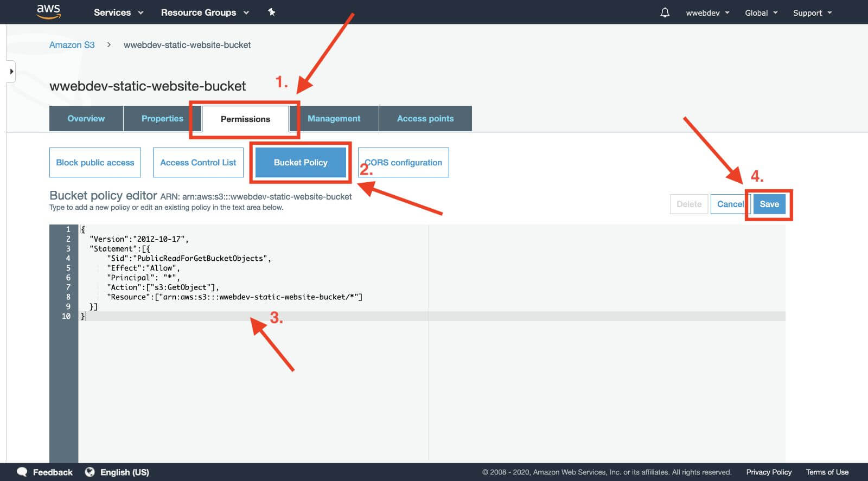
Task: Open the Resource Groups dropdown
Action: 205,12
